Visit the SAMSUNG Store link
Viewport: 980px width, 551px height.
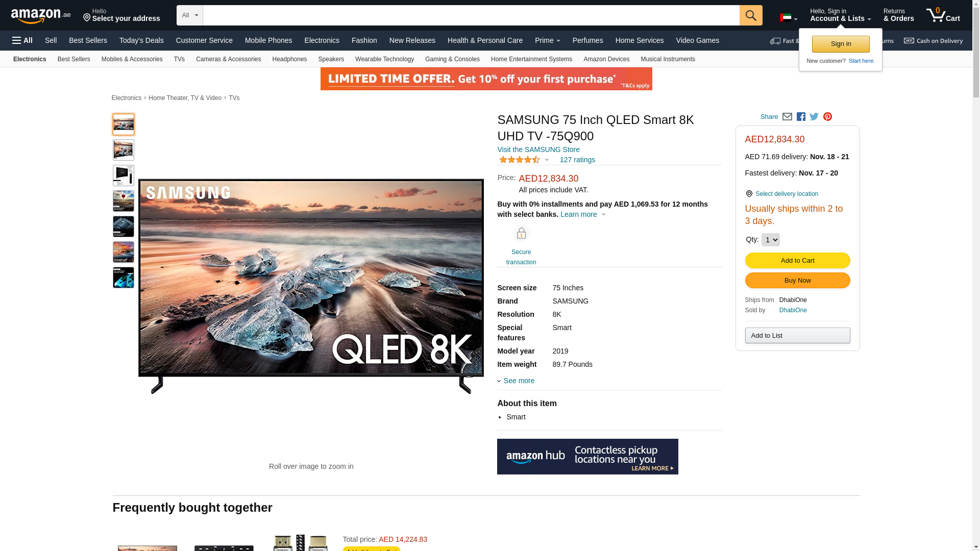[x=538, y=149]
